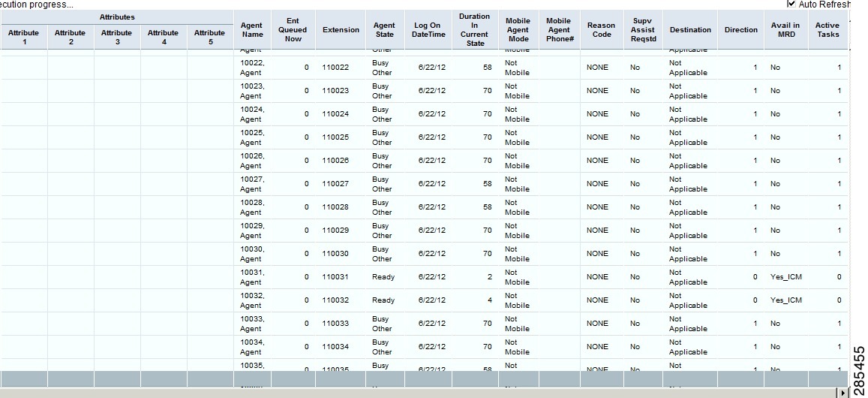868x398 pixels.
Task: Click Yes_ICM value for agent 10031
Action: click(786, 277)
